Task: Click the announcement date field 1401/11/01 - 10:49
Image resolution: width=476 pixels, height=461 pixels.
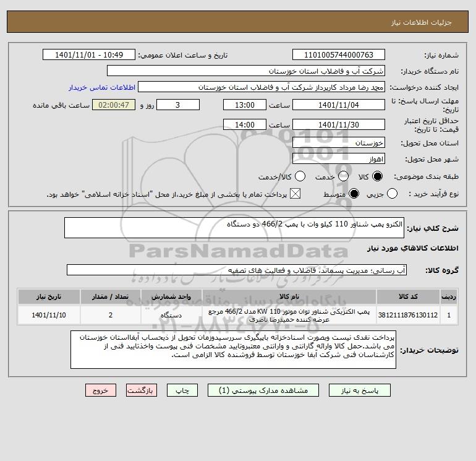Action: tap(89, 55)
